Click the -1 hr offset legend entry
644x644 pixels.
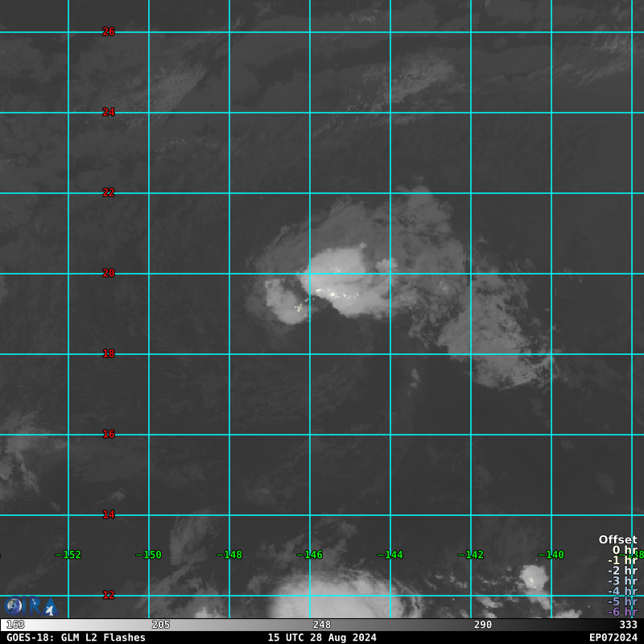tap(621, 560)
